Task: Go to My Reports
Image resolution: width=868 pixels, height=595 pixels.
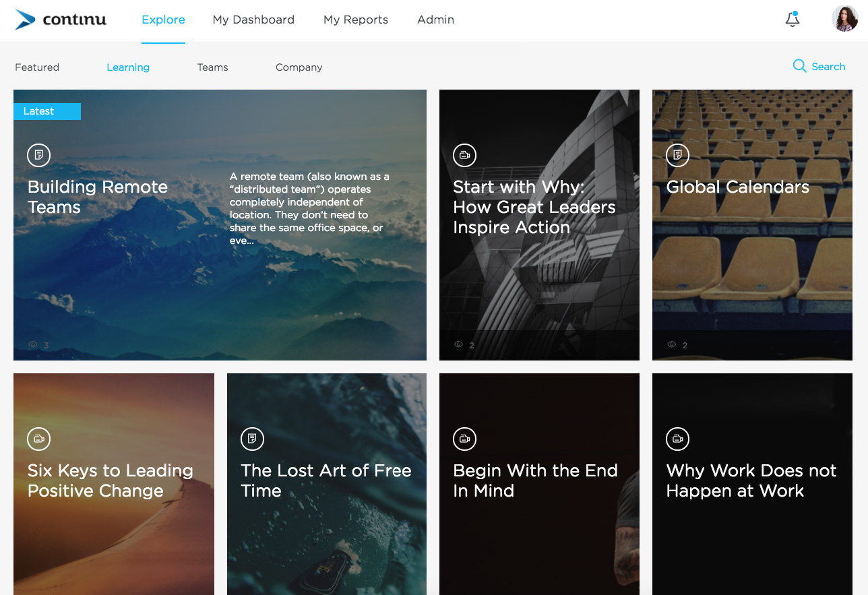Action: pyautogui.click(x=356, y=20)
